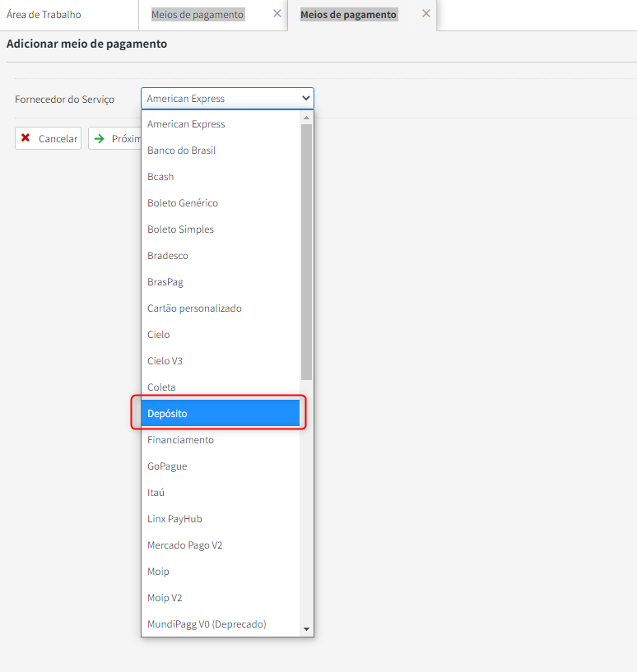Select the bold Meios de pagamento tab
637x672 pixels.
click(348, 15)
